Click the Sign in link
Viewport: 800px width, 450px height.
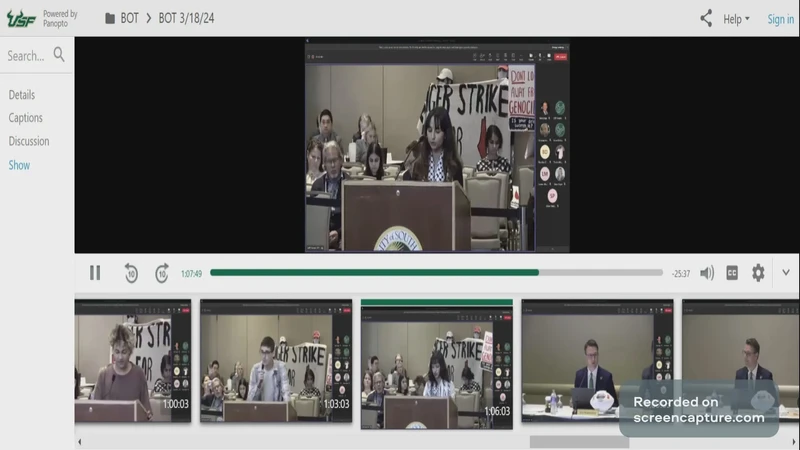tap(781, 19)
